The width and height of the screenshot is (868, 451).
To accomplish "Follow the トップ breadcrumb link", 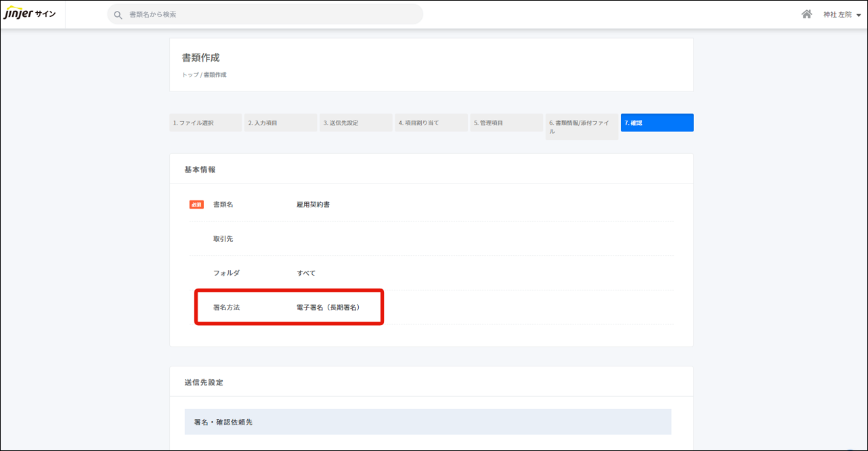I will 190,75.
